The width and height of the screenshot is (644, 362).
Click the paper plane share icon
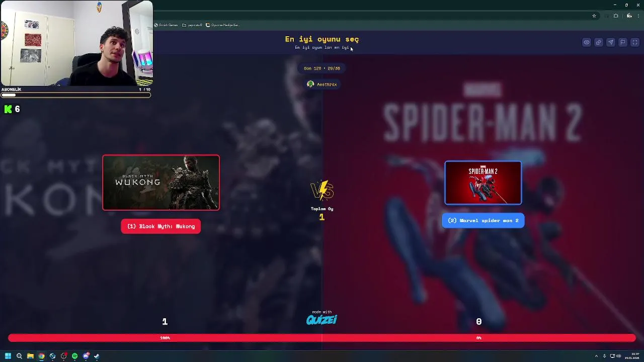click(611, 42)
